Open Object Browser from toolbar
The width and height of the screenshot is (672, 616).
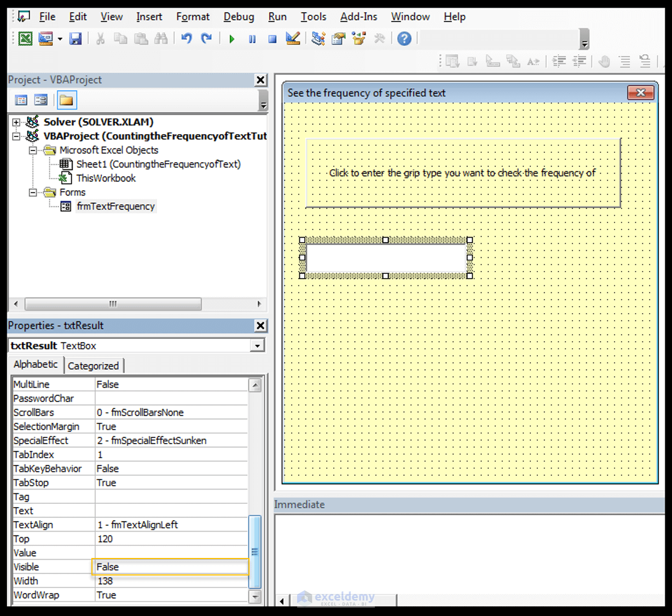click(x=359, y=38)
